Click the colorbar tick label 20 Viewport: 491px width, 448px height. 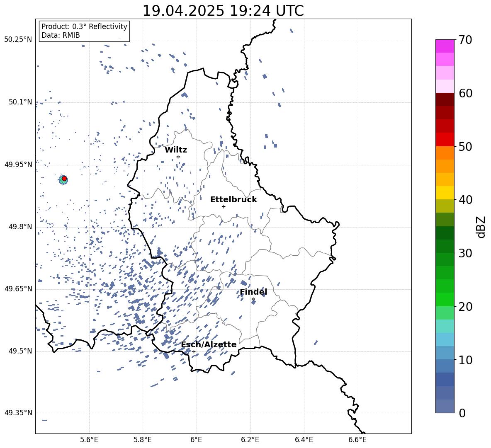coord(465,307)
